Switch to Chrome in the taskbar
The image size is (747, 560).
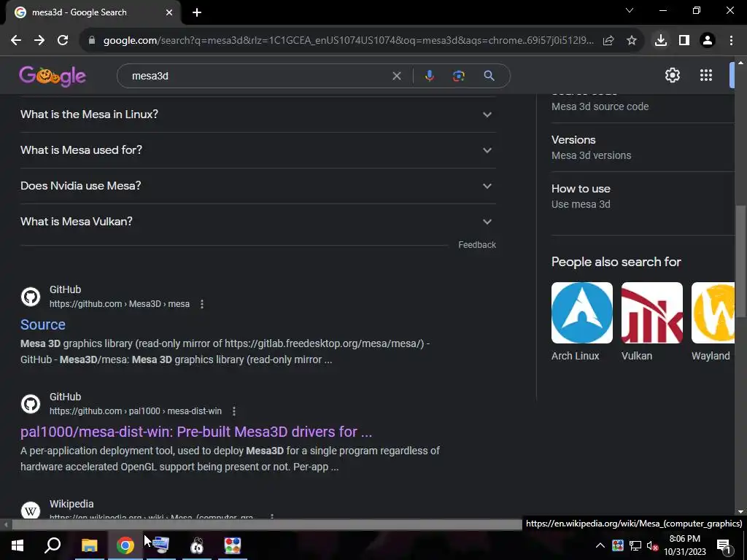[x=125, y=545]
